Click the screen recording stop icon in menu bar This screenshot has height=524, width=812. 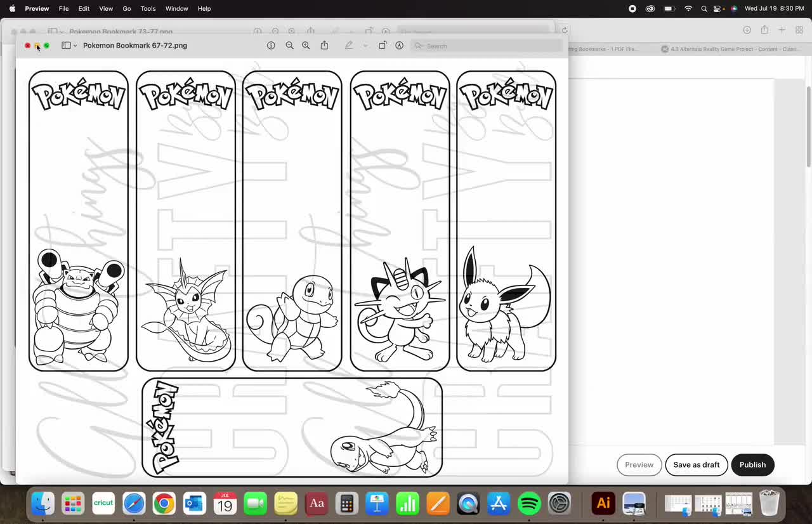tap(632, 8)
